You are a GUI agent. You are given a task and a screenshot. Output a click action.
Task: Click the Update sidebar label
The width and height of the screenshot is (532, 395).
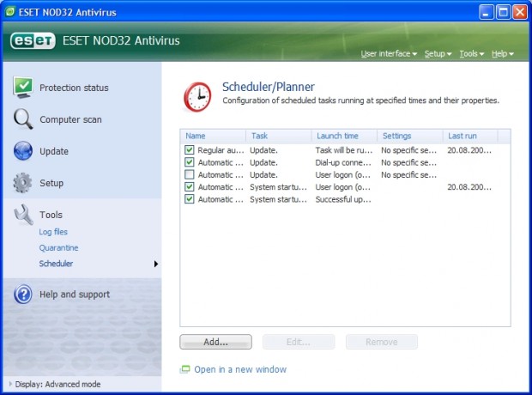pyautogui.click(x=54, y=151)
